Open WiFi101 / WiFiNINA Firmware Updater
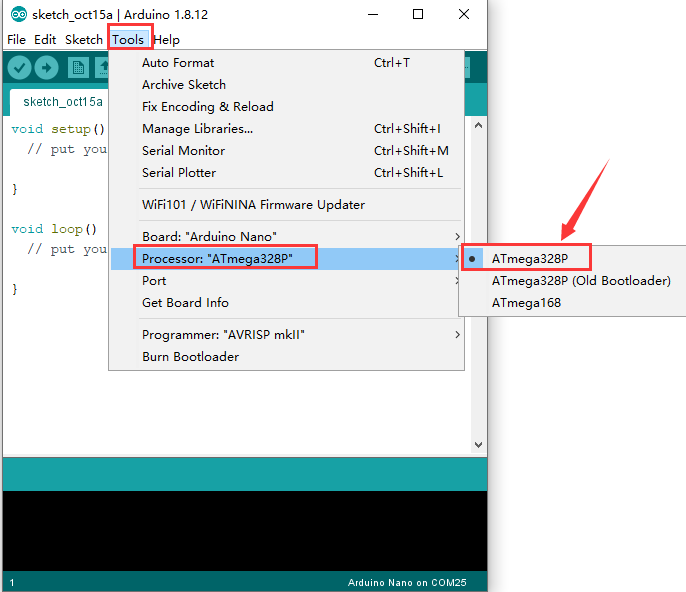Screen dimensions: 686x592 coord(287,205)
